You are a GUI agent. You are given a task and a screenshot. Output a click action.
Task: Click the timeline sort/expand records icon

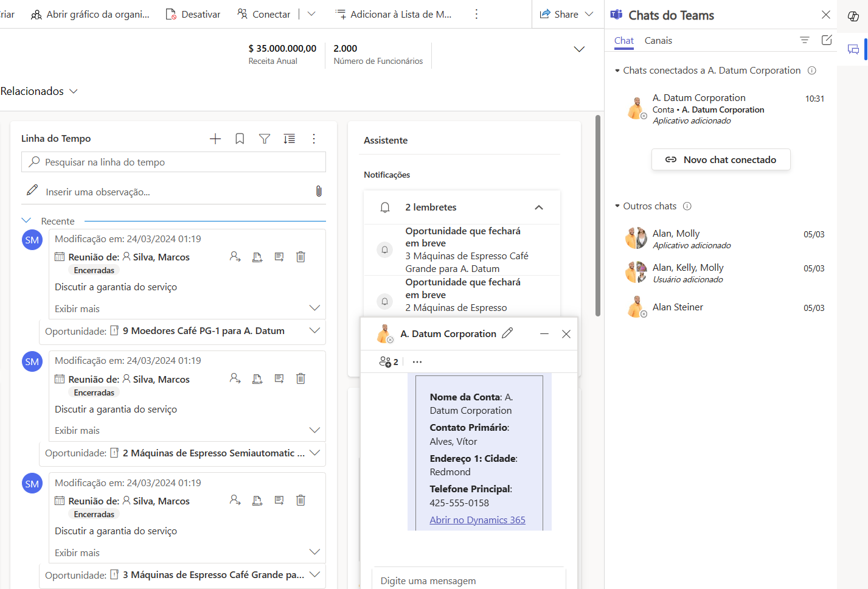[290, 139]
